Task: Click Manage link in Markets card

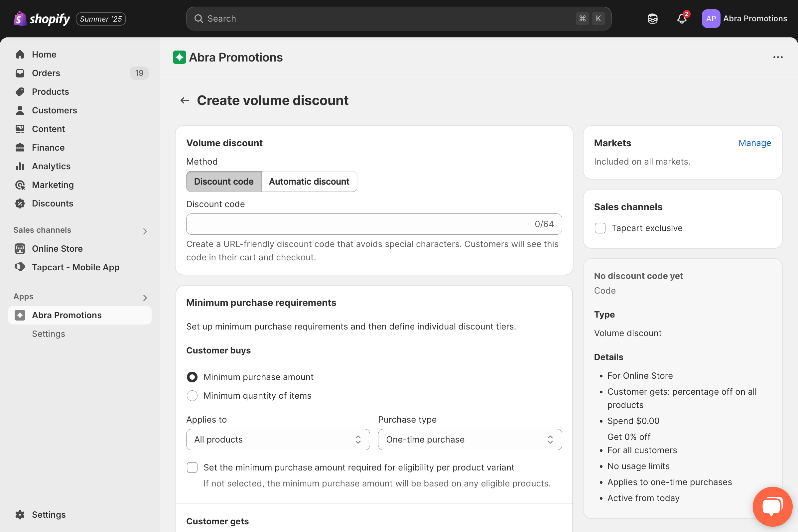Action: (754, 143)
